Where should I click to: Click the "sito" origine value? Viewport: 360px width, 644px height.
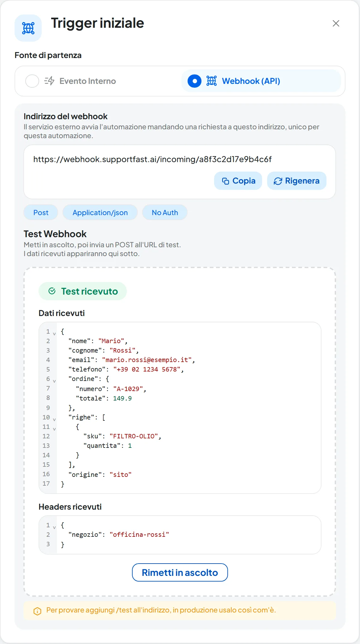121,475
